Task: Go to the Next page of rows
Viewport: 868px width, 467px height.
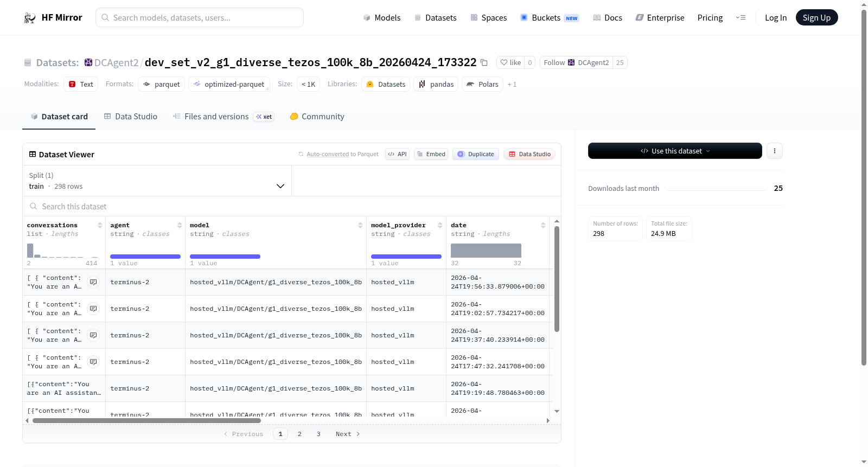Action: pyautogui.click(x=348, y=434)
